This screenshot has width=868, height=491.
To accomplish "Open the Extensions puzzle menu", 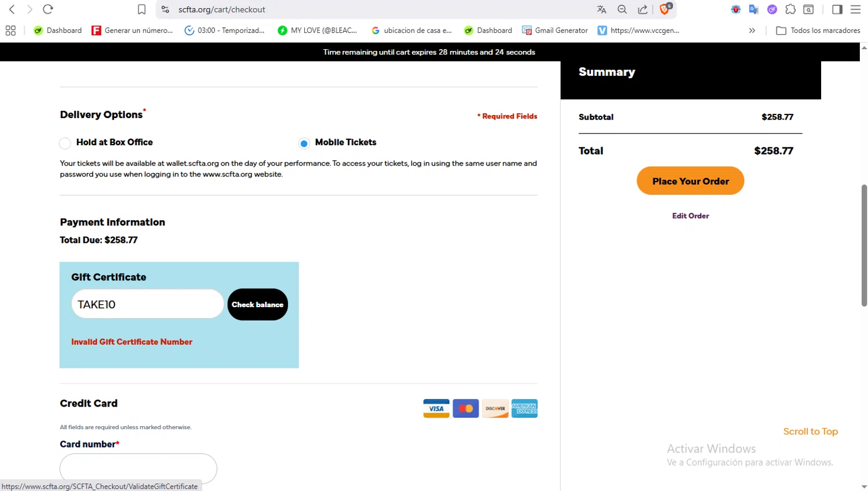I will pos(790,9).
